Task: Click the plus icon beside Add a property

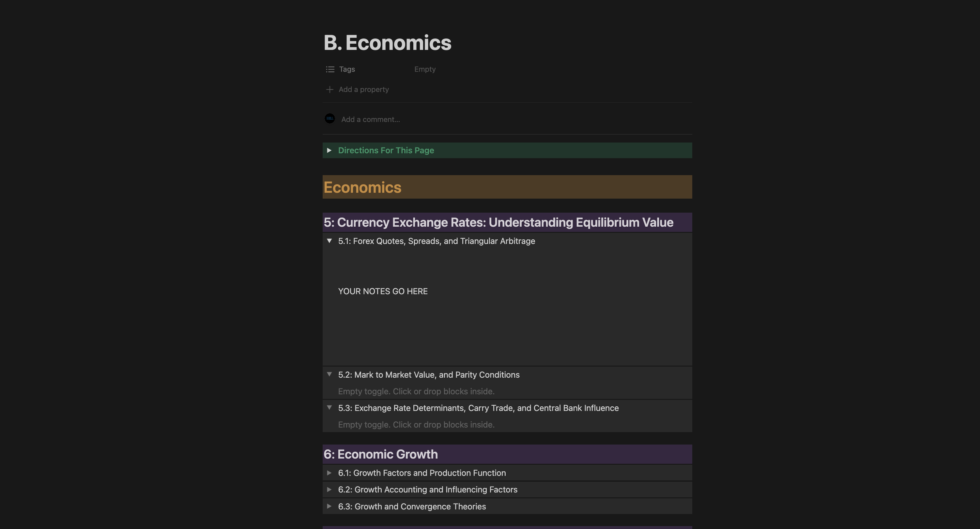Action: tap(330, 89)
